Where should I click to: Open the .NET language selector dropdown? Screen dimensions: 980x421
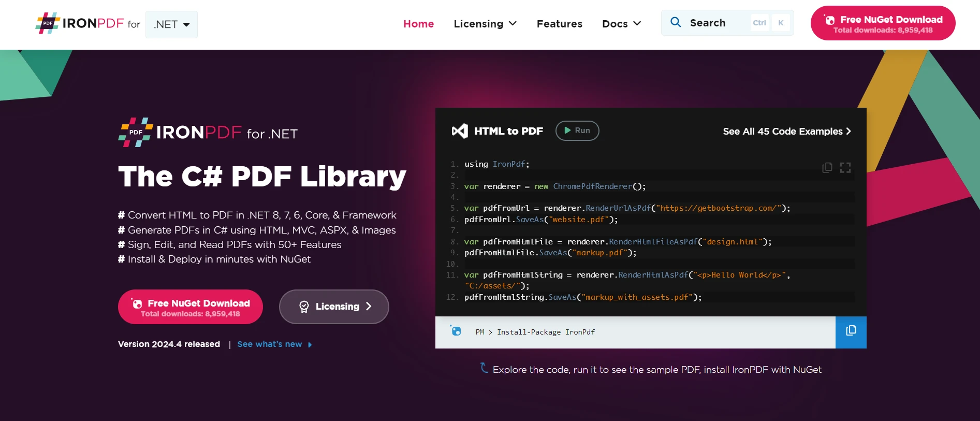[x=171, y=24]
